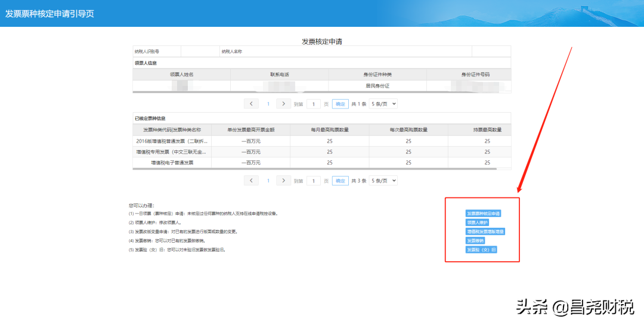Click the 发票验（交）旧 button
644x325 pixels.
click(x=481, y=249)
